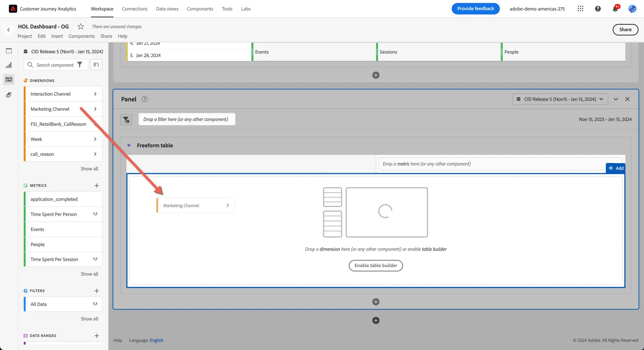Screen dimensions: 644x350
Task: Select the Components icon in left rail
Action: click(x=9, y=79)
